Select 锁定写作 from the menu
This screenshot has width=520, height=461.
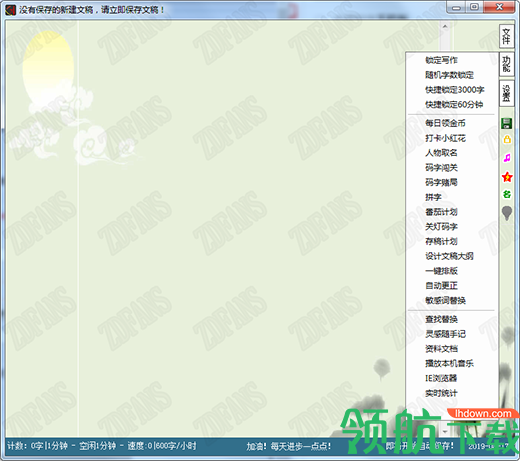pyautogui.click(x=441, y=60)
